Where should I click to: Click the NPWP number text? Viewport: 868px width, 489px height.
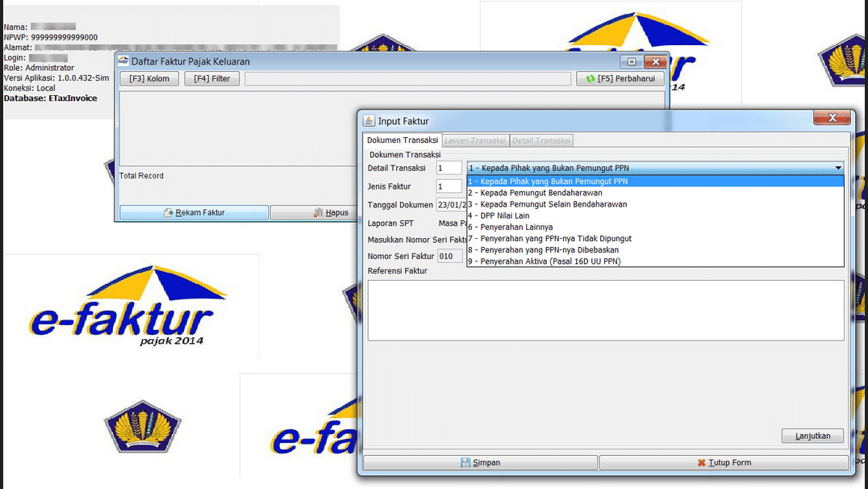(x=65, y=37)
